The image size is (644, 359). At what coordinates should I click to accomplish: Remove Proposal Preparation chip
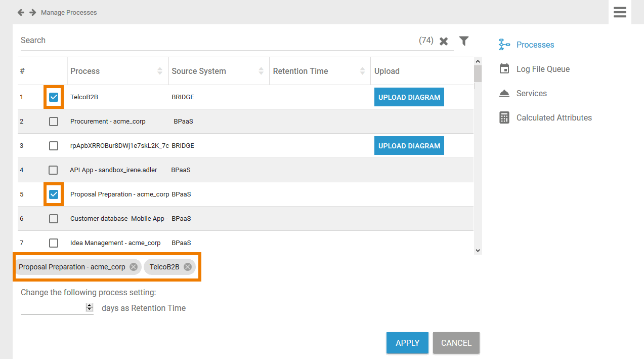tap(134, 267)
